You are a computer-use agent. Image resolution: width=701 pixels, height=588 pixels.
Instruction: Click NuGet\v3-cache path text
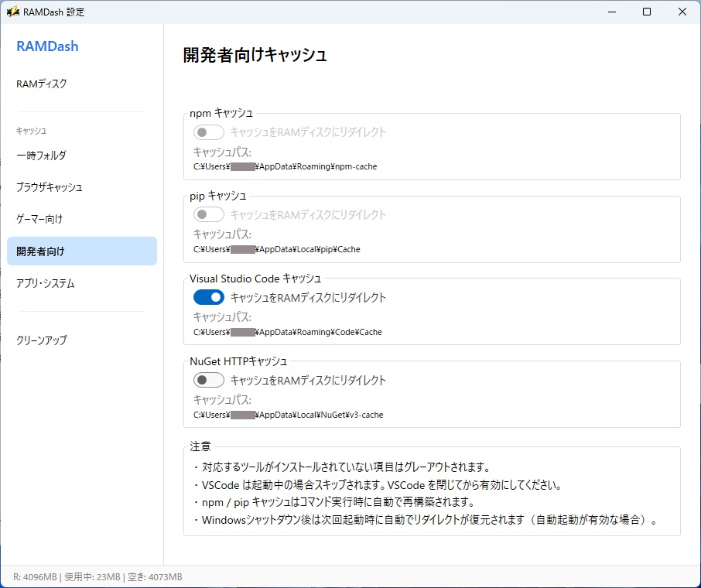(289, 415)
